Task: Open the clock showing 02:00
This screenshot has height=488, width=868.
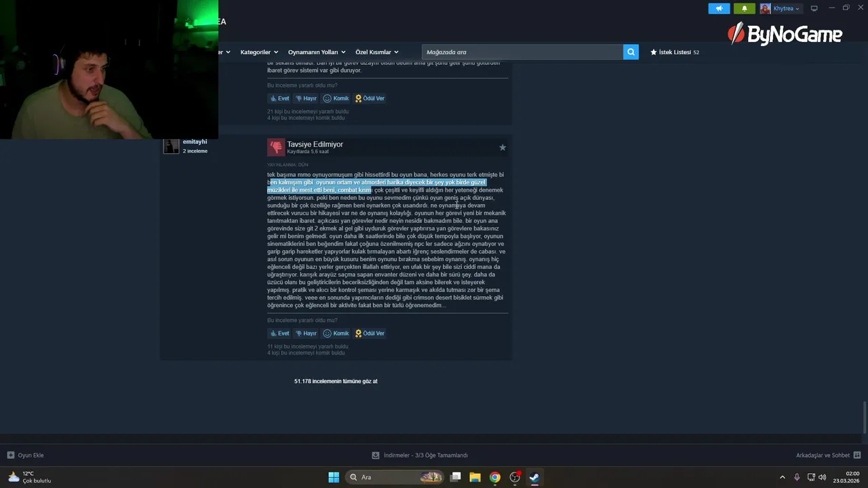Action: click(846, 477)
